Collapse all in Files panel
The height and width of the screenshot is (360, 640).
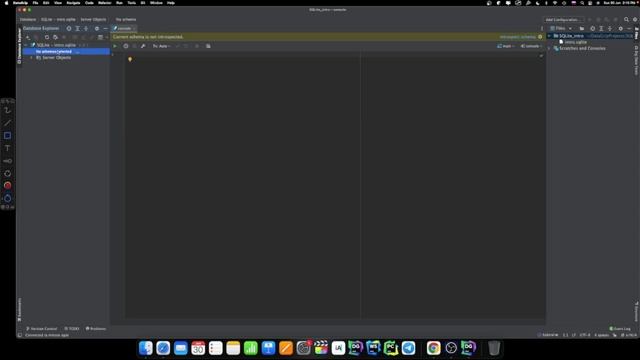[610, 29]
